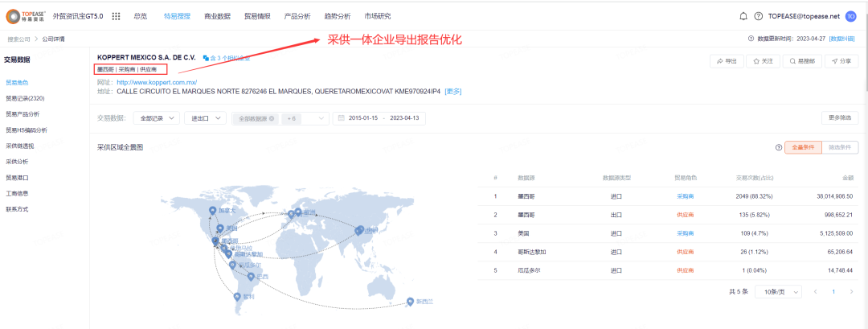
Task: Open the help question-mark icon in header
Action: pos(759,17)
